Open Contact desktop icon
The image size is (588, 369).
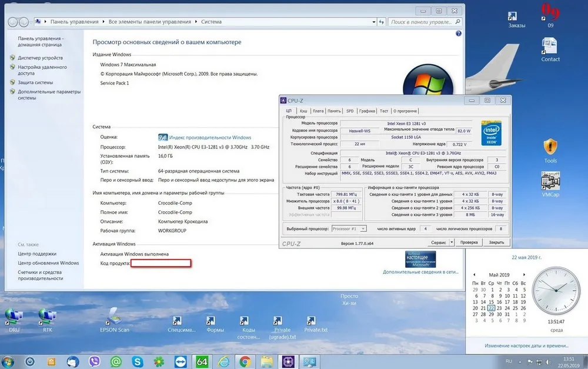(x=550, y=49)
